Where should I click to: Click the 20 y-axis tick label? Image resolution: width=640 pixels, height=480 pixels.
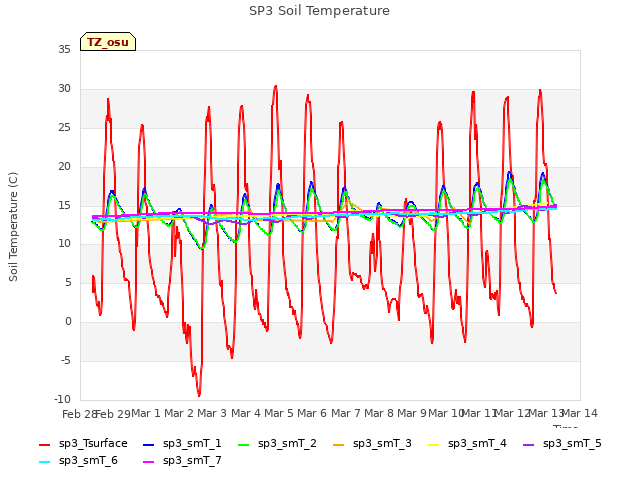[64, 167]
